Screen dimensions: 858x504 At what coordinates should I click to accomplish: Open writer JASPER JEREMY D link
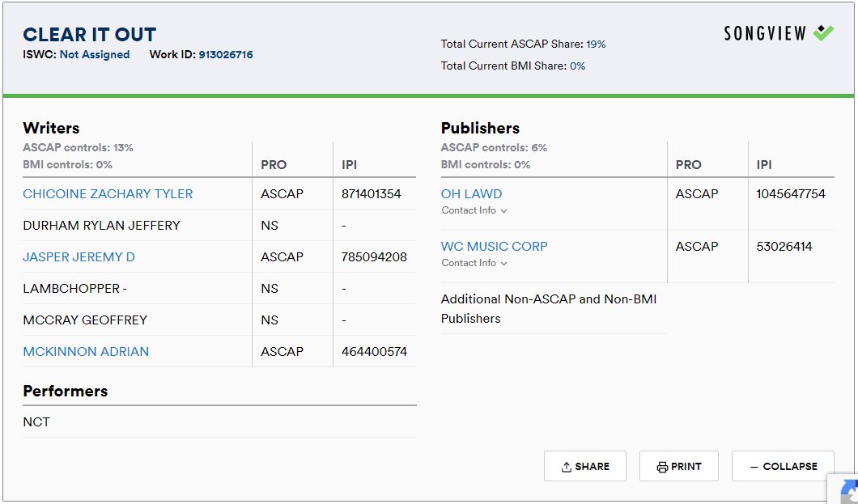pyautogui.click(x=79, y=257)
